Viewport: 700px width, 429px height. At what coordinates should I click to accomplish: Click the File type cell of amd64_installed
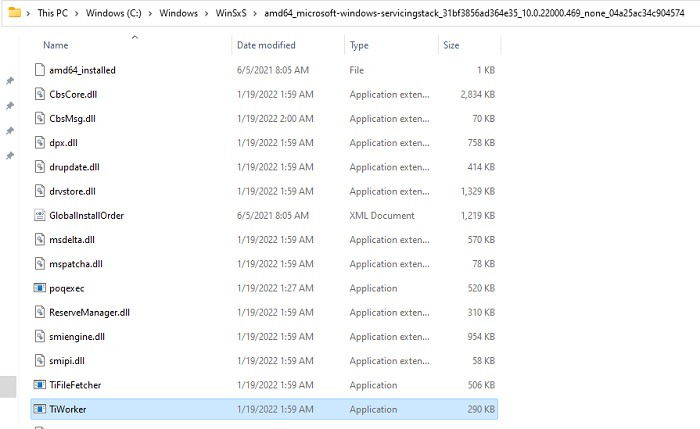coord(356,70)
